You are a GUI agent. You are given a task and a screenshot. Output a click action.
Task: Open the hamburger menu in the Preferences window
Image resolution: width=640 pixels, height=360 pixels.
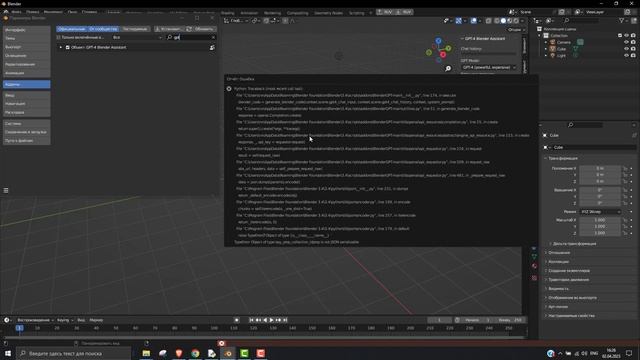point(6,191)
